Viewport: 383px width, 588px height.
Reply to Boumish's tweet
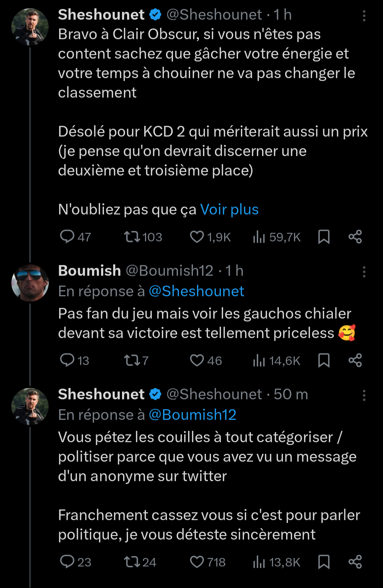click(67, 360)
